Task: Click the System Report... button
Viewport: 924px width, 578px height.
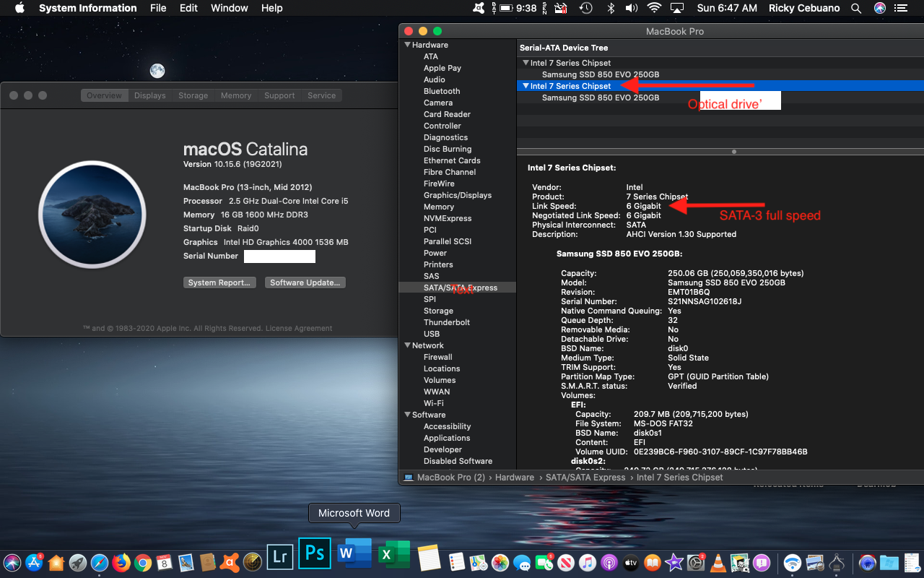Action: coord(219,282)
